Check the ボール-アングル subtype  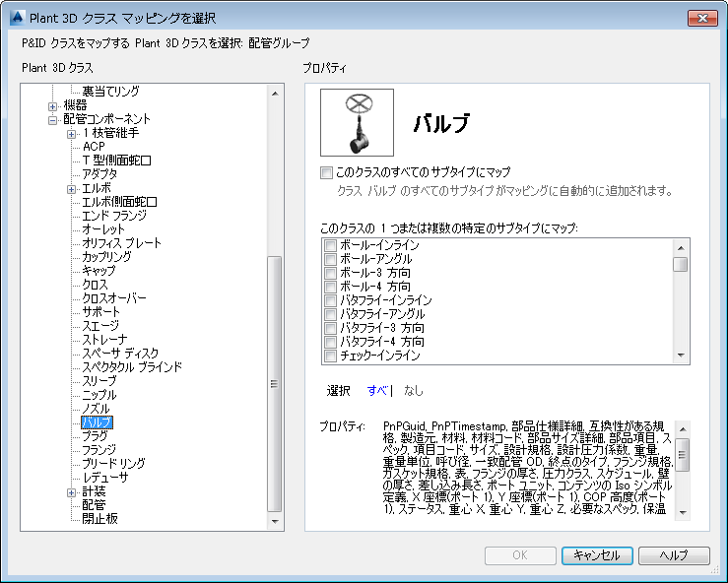[330, 259]
